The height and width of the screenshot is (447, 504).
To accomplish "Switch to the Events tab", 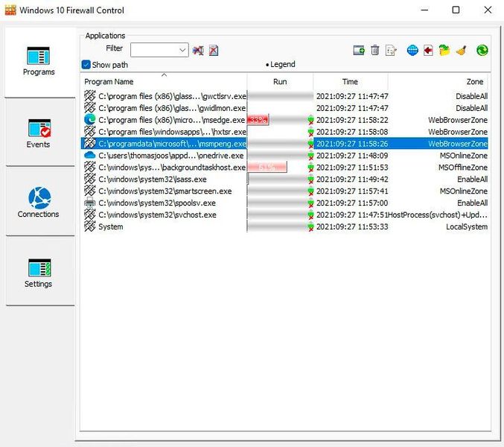I will (x=39, y=133).
